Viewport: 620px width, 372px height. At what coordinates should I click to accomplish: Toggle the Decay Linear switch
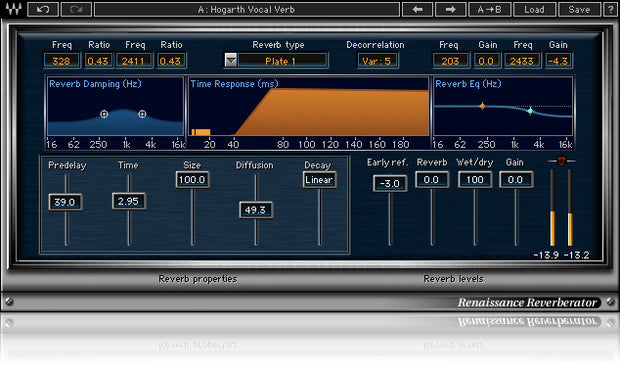click(319, 180)
